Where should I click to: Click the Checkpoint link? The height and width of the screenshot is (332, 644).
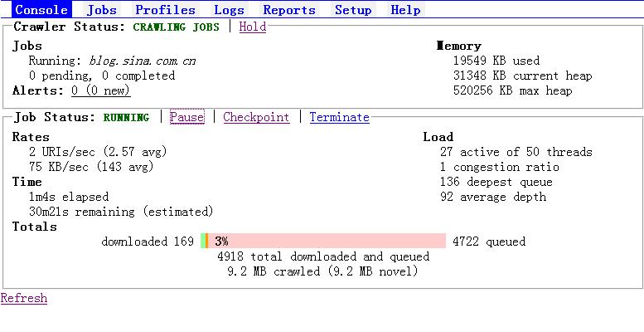pyautogui.click(x=256, y=117)
